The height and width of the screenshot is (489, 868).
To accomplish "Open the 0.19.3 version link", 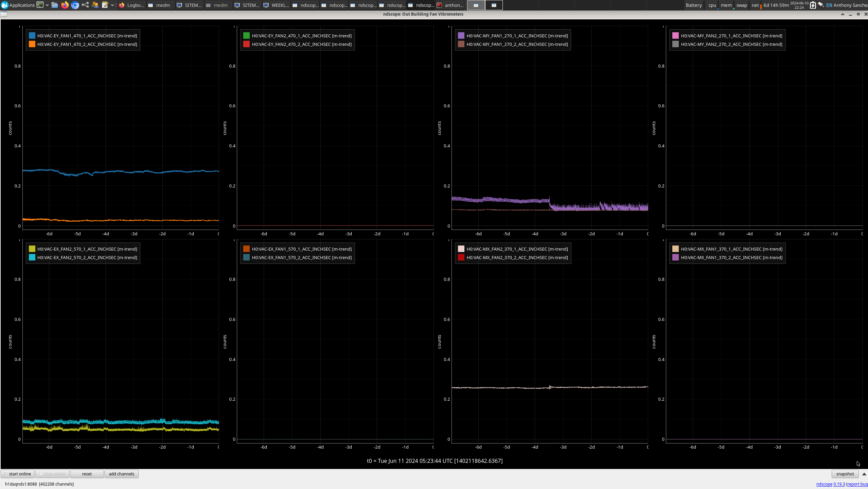I will click(x=839, y=484).
